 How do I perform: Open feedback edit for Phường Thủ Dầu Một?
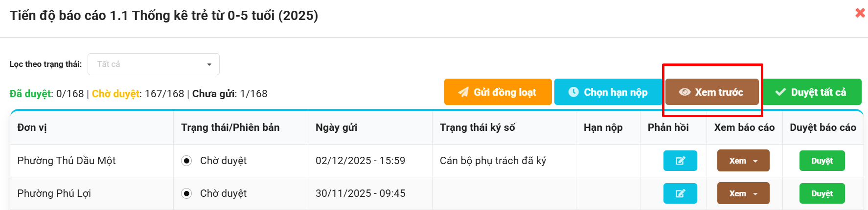click(680, 161)
